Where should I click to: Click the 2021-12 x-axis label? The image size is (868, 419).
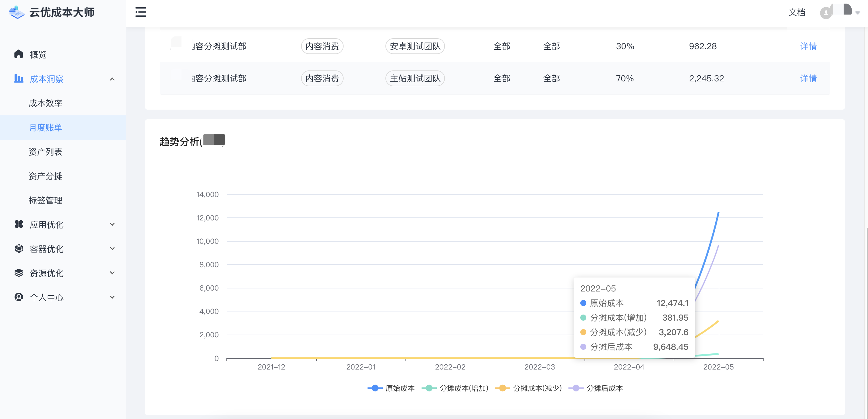[x=271, y=367]
